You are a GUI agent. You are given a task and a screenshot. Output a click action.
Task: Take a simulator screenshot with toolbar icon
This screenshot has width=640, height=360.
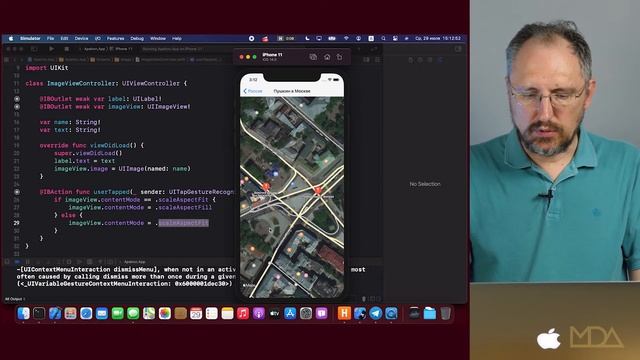click(x=313, y=57)
